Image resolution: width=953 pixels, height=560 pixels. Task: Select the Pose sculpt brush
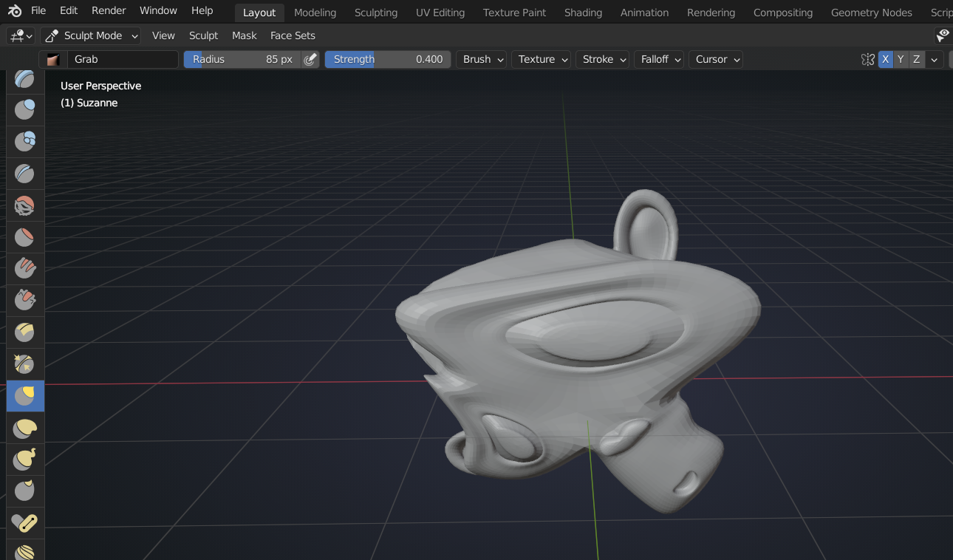(x=25, y=523)
